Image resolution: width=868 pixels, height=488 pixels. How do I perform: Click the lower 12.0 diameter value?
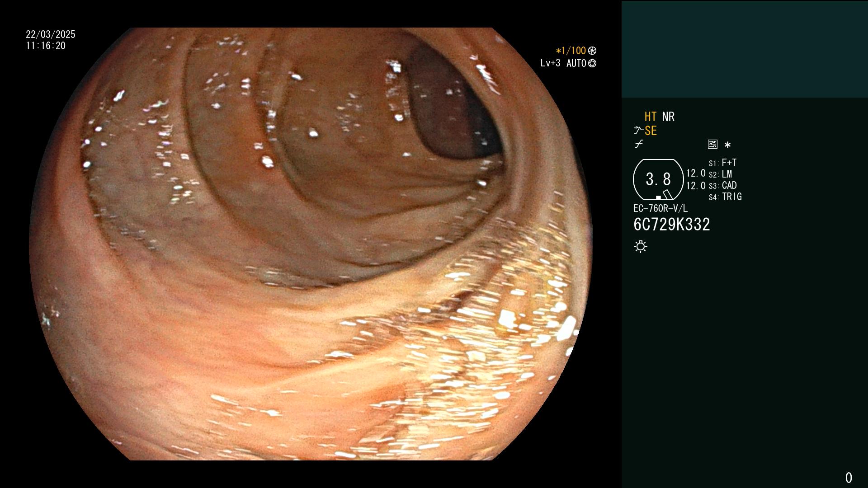click(x=696, y=186)
